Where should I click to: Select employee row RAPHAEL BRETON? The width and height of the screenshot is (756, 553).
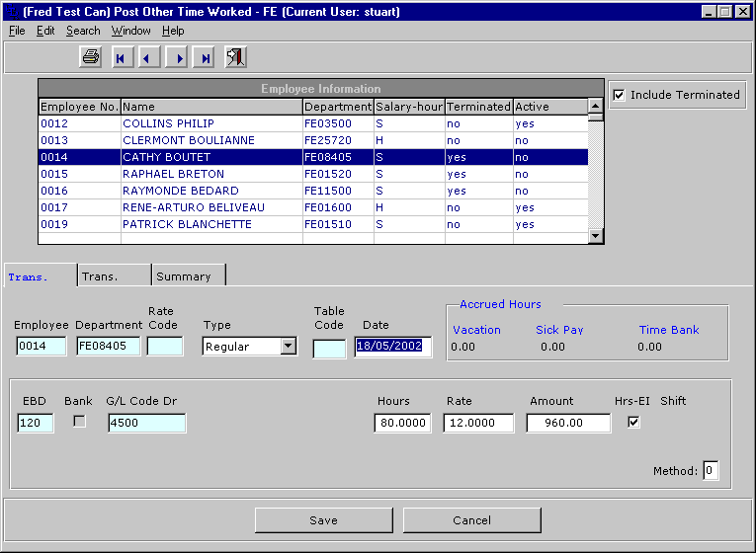pos(158,174)
